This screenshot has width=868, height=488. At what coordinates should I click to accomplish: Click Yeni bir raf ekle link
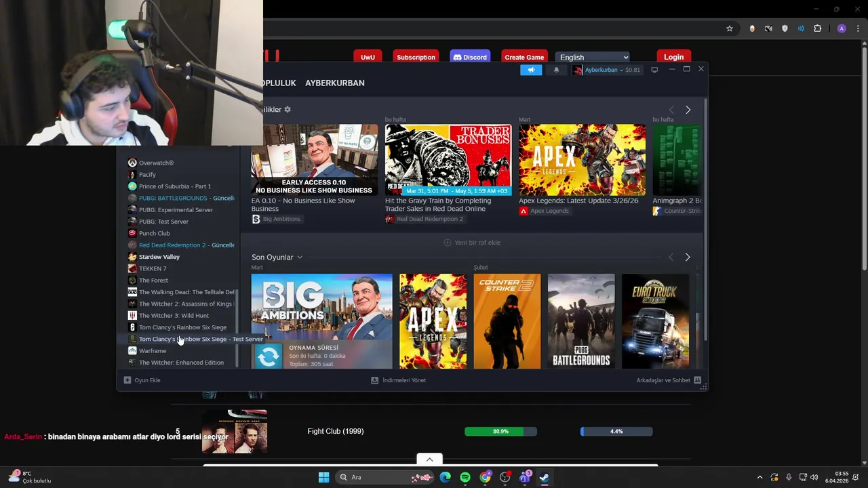[472, 243]
